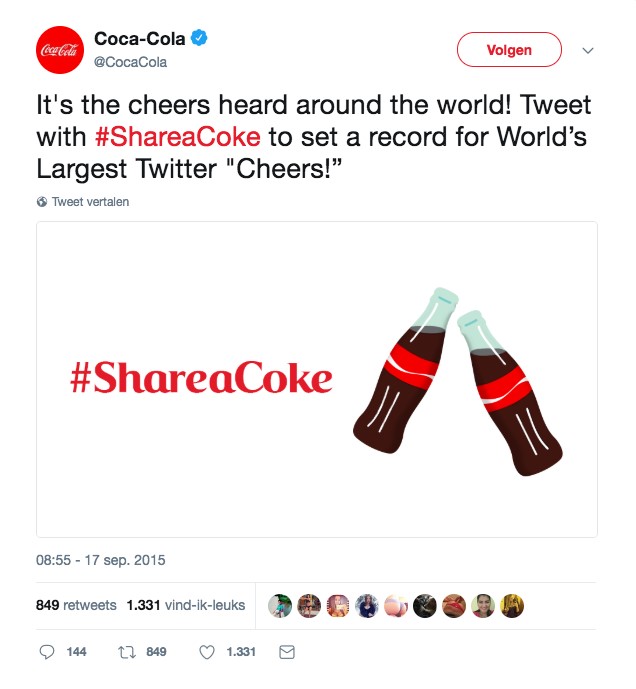
Task: Open the #ShareaCoke bottles image
Action: coord(317,380)
